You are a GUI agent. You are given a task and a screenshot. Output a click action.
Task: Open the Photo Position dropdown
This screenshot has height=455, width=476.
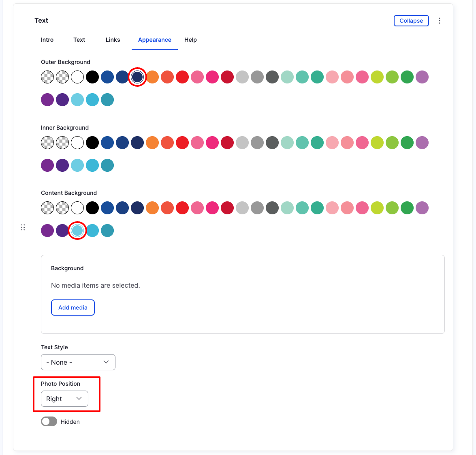64,399
